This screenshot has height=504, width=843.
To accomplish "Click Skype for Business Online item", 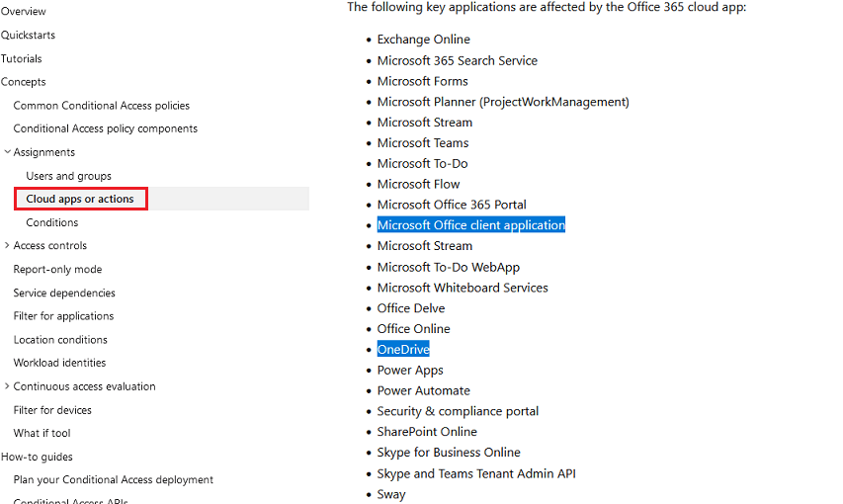I will tap(449, 453).
